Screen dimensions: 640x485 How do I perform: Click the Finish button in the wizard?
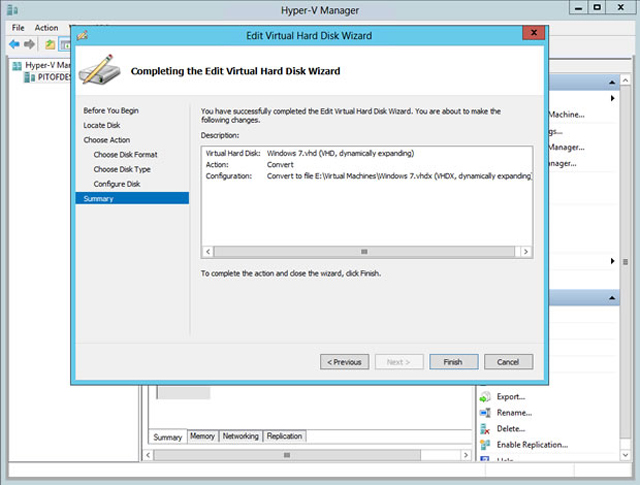point(453,362)
